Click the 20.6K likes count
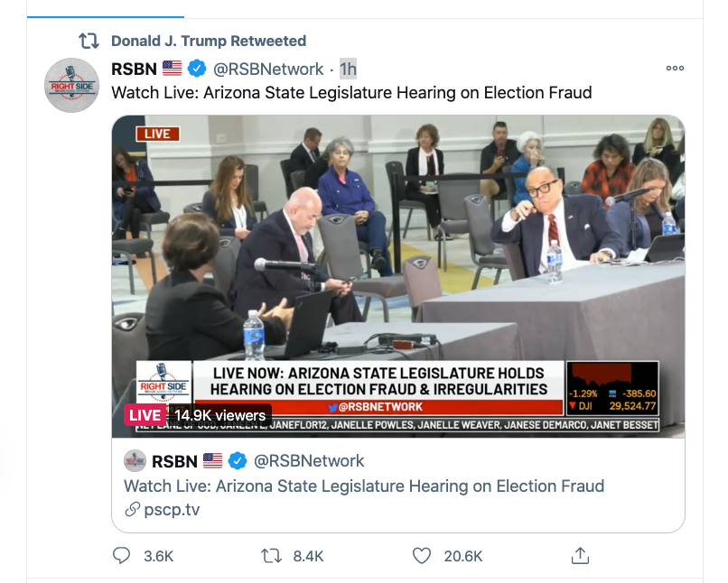 463,556
